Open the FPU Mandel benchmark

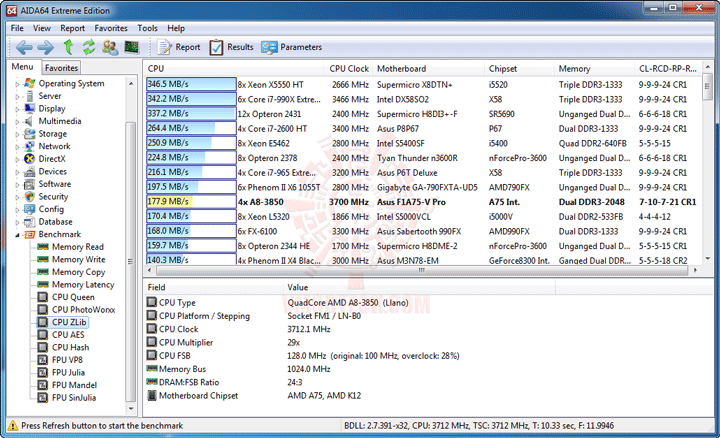coord(74,385)
